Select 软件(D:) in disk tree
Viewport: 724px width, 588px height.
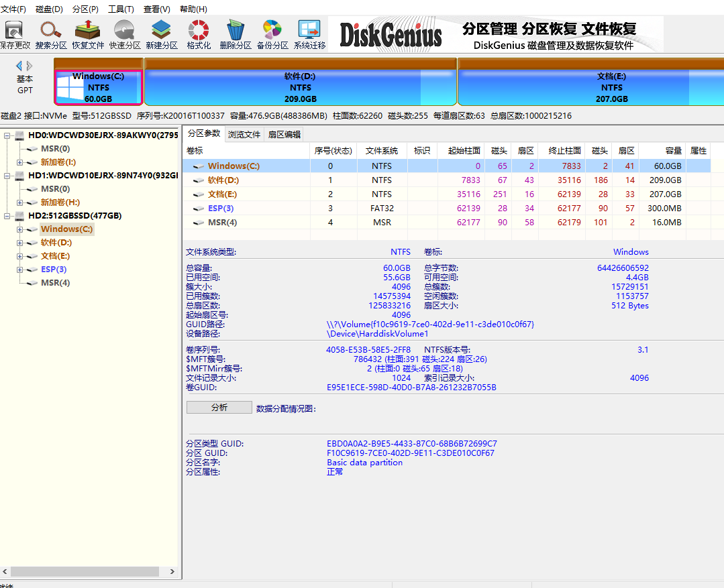[56, 242]
